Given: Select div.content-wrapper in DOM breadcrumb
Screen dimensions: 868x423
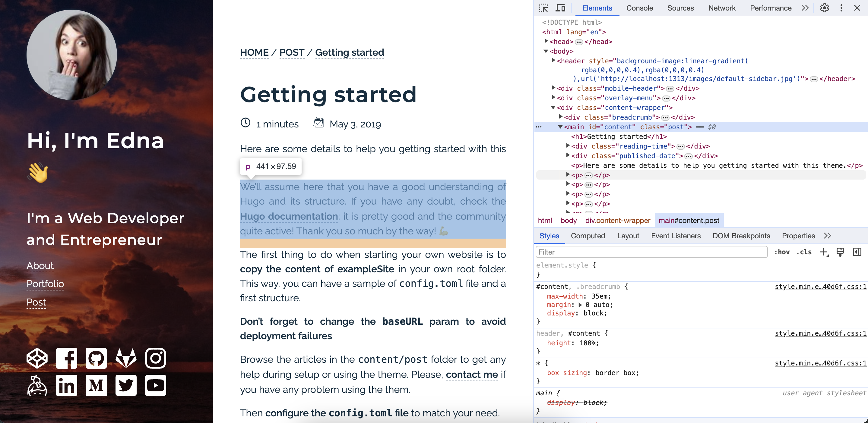Looking at the screenshot, I should [618, 221].
